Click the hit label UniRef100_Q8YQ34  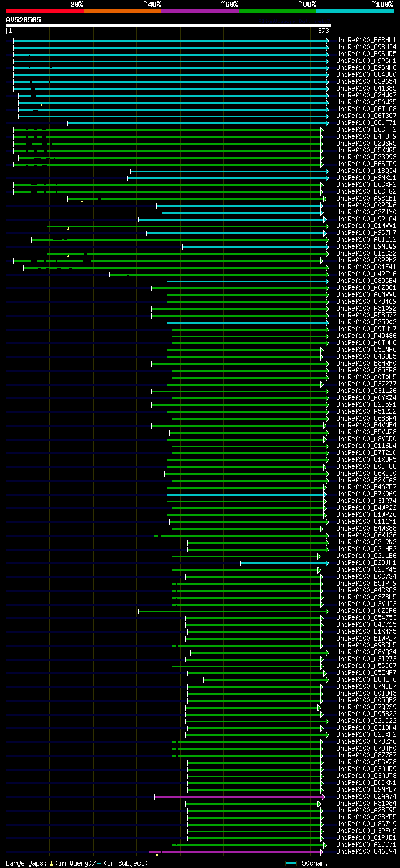(x=366, y=652)
